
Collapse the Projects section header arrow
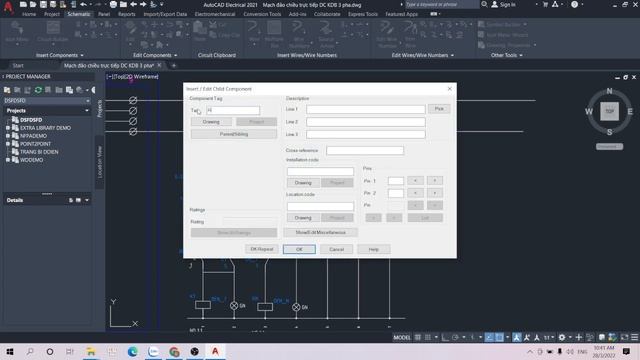click(87, 111)
